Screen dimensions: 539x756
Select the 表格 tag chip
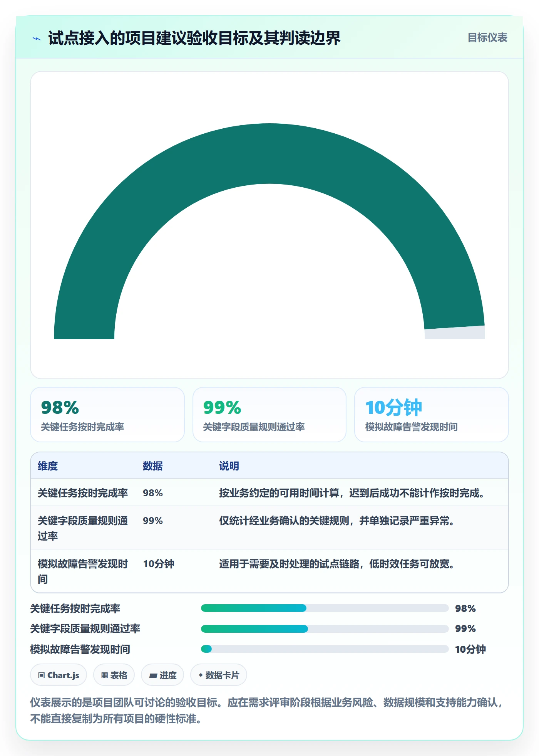click(x=114, y=675)
